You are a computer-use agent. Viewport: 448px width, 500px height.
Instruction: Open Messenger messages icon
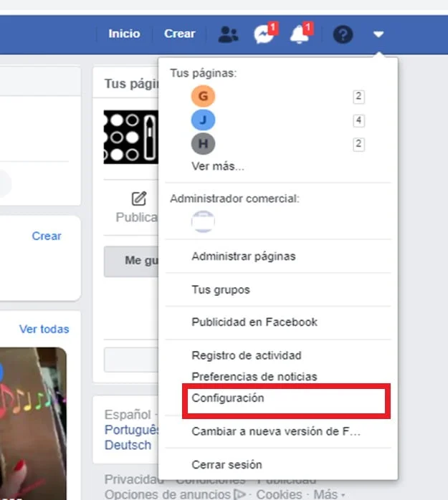265,33
